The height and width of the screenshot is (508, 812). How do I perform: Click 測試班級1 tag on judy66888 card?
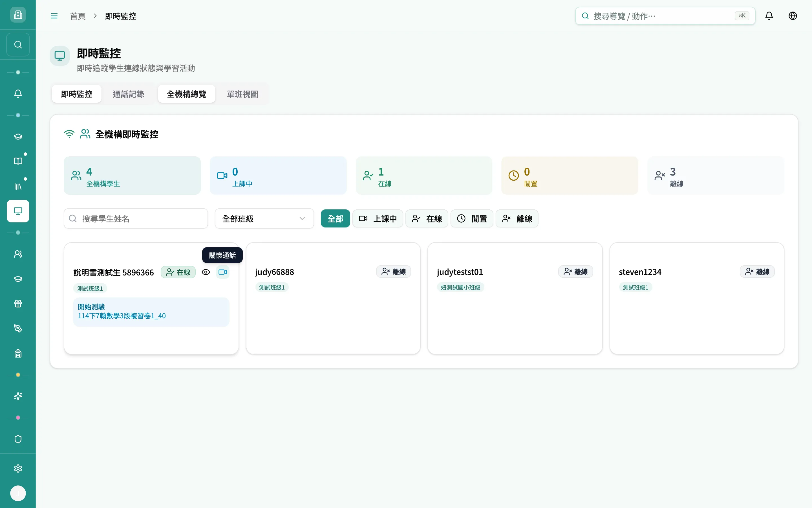(272, 288)
